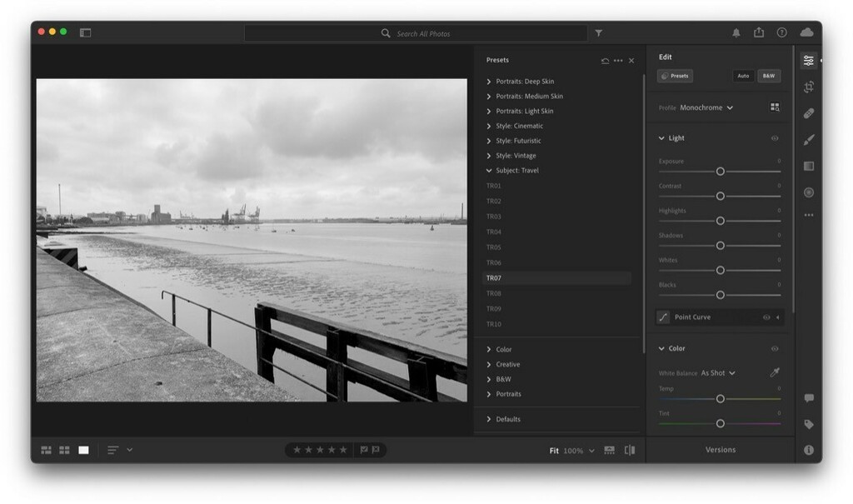Toggle visibility of Light panel edits
Image resolution: width=853 pixels, height=504 pixels.
775,138
